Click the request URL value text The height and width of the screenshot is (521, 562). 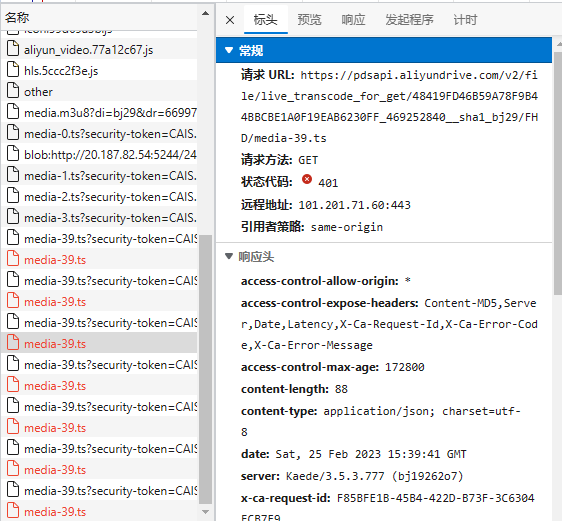pos(389,106)
